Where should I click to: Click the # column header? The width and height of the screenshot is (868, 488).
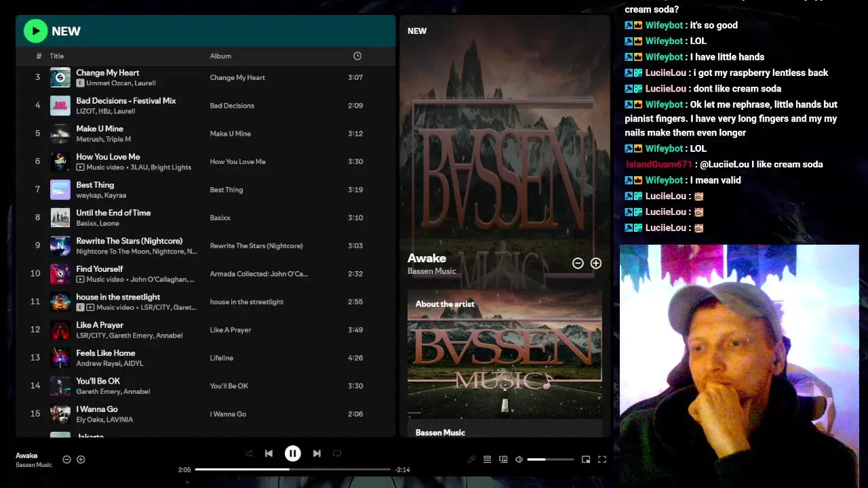(39, 56)
